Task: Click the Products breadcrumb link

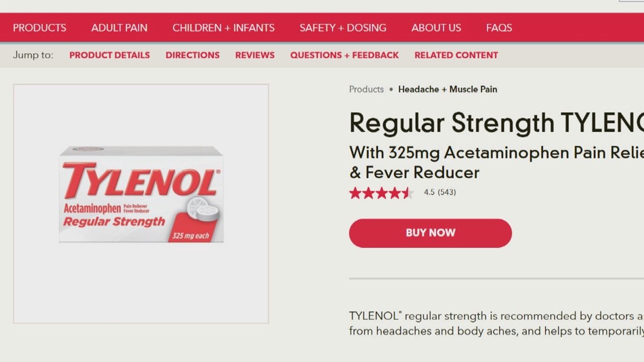Action: tap(367, 89)
